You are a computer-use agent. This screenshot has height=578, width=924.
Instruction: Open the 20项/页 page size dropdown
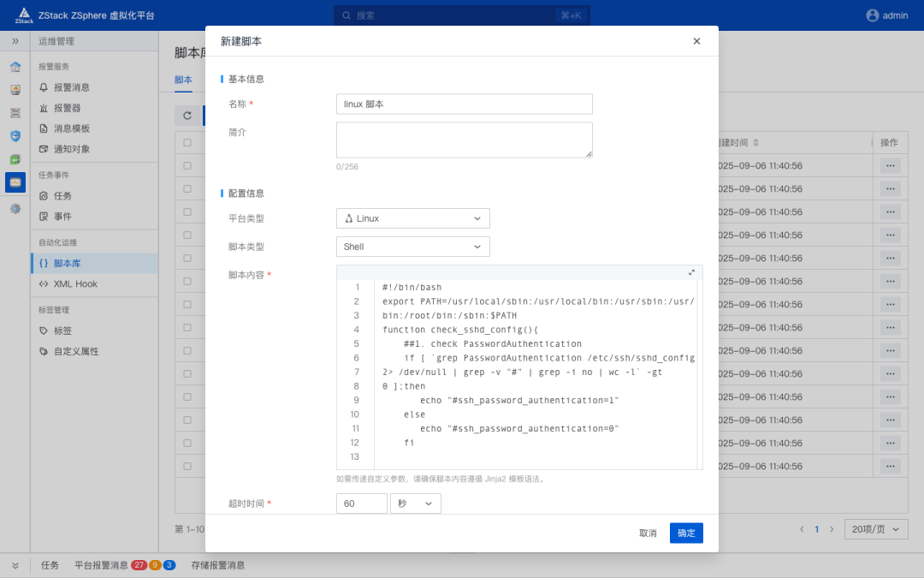(x=876, y=529)
